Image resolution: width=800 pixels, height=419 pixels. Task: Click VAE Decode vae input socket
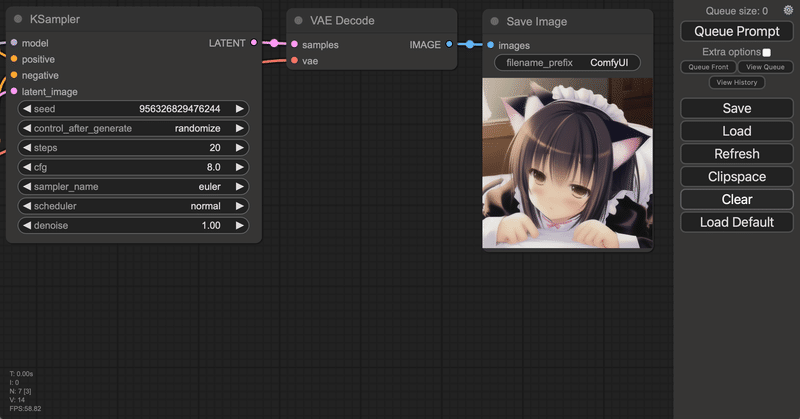[294, 61]
